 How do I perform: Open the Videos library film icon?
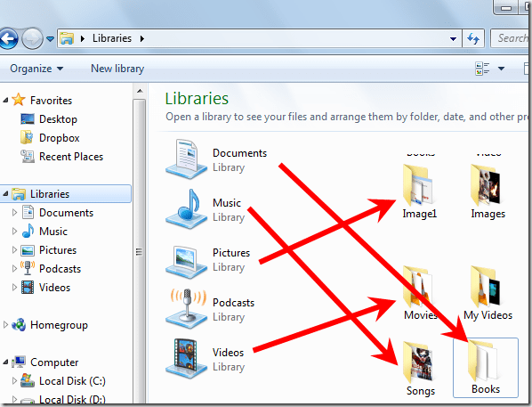(x=186, y=358)
